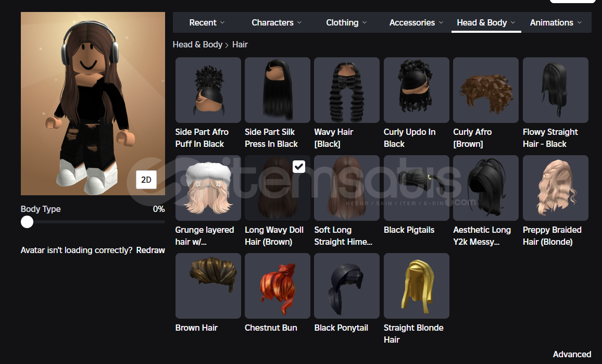Click the Redraw link

tap(150, 250)
